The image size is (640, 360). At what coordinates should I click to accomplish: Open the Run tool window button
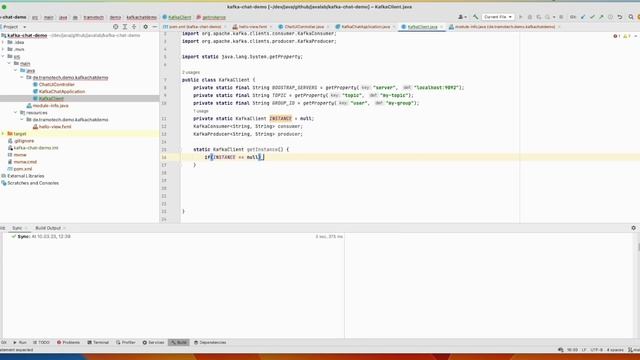(20, 342)
